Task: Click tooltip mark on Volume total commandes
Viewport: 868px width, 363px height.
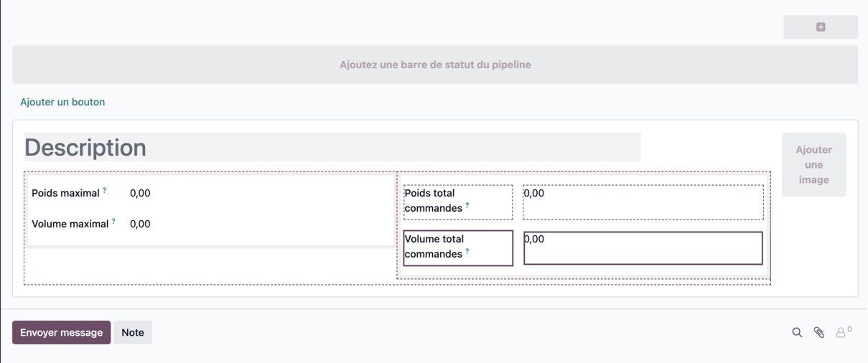Action: pos(467,251)
